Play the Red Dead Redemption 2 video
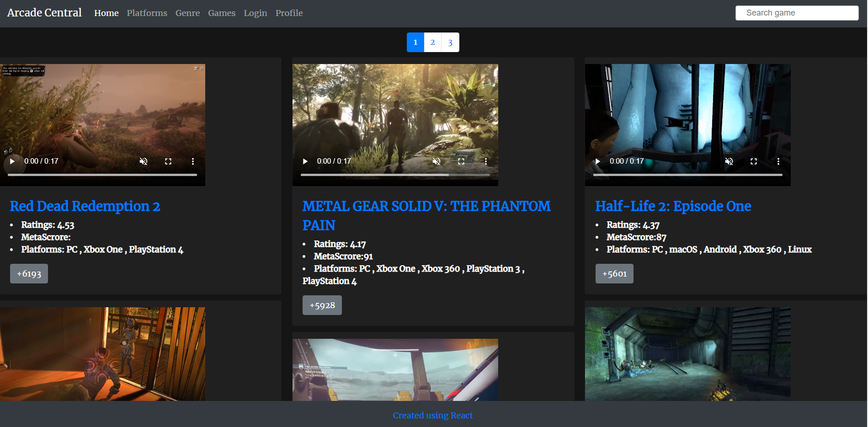868x427 pixels. coord(12,161)
